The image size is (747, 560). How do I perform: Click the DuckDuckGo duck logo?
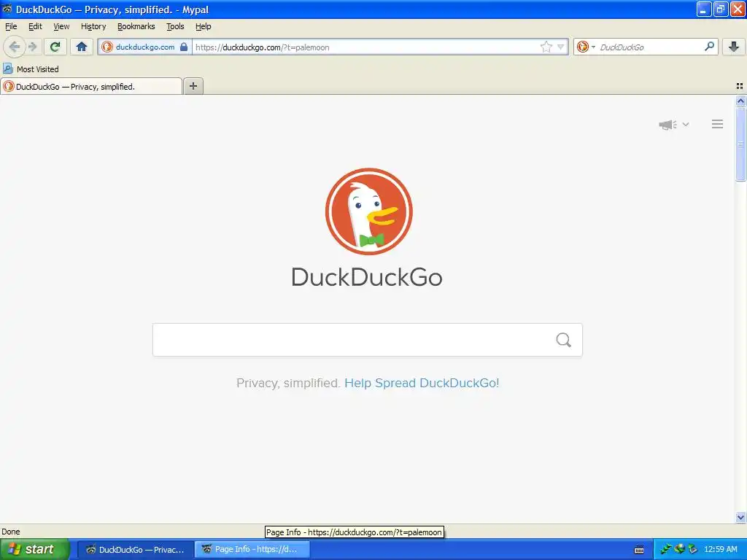point(368,211)
